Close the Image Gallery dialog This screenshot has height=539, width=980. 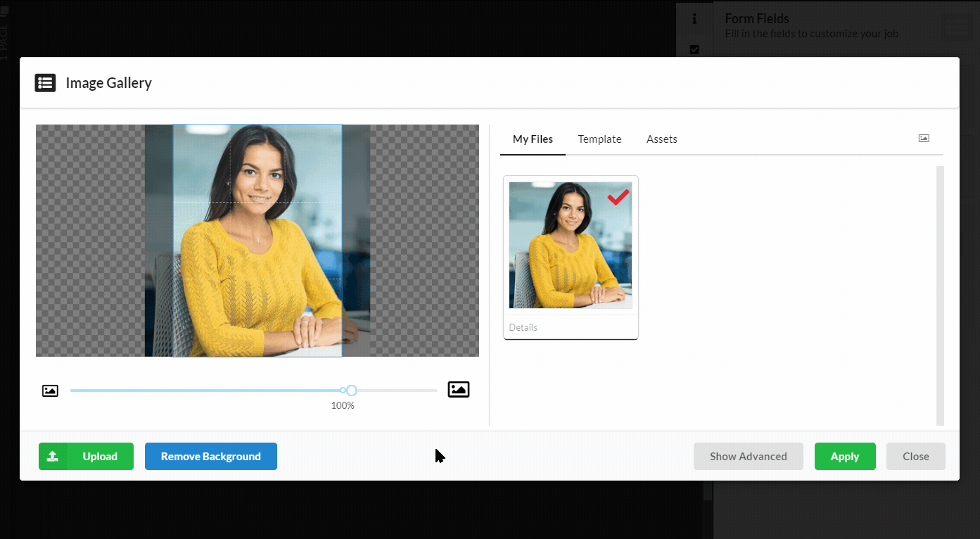pos(915,456)
